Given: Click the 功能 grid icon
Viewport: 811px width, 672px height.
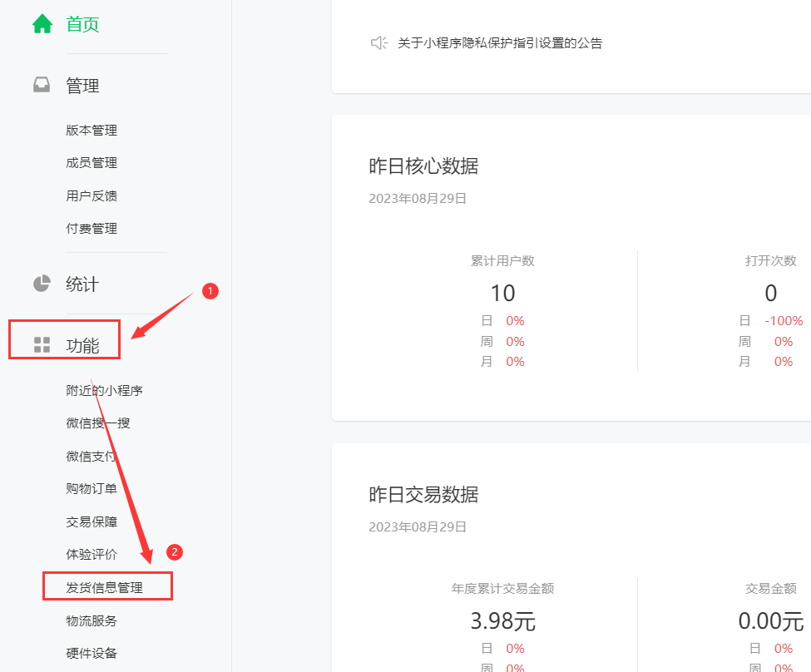Looking at the screenshot, I should pyautogui.click(x=42, y=345).
